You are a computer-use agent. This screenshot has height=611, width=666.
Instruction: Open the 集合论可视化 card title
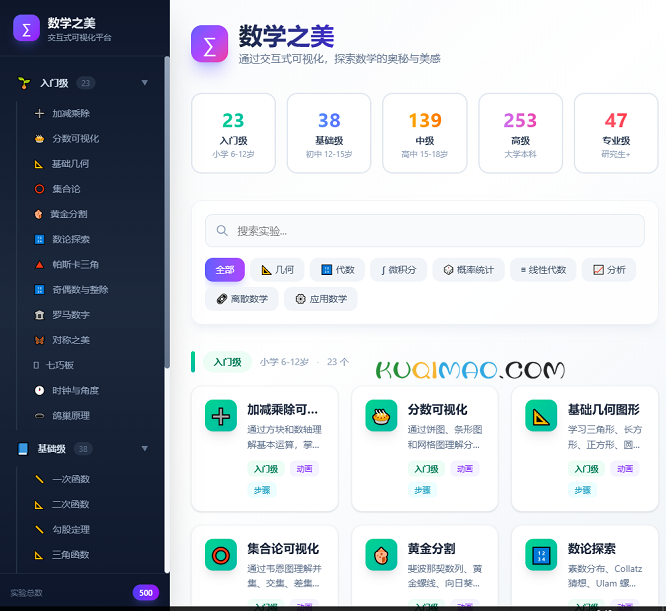(x=283, y=549)
